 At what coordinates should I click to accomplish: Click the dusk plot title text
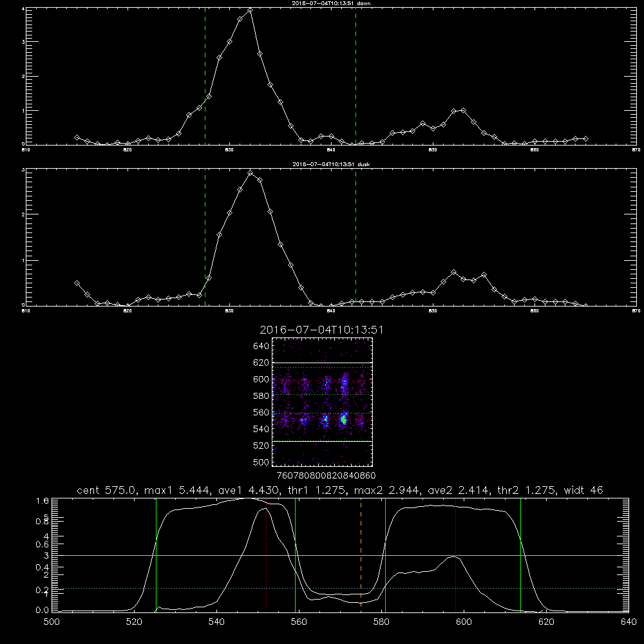pos(331,164)
